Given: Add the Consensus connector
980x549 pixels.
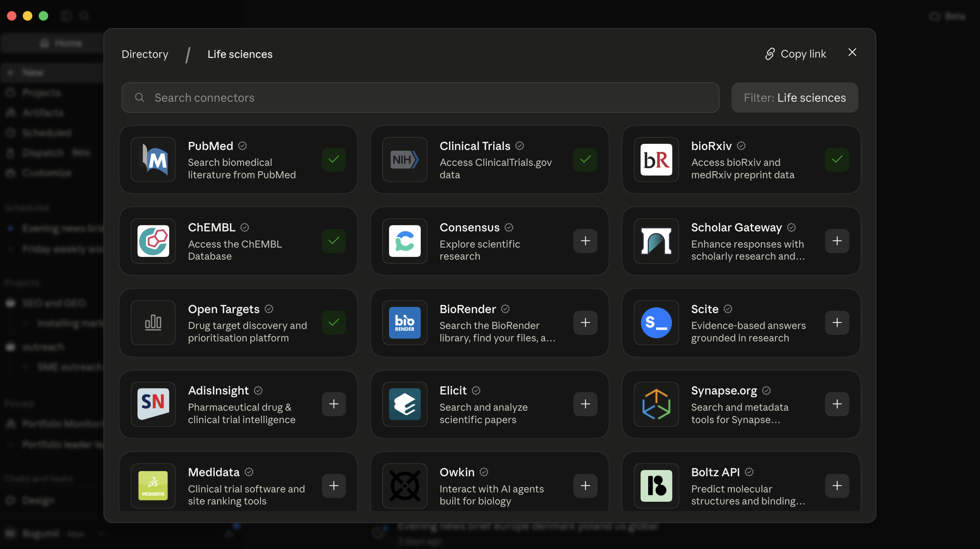Looking at the screenshot, I should point(585,241).
